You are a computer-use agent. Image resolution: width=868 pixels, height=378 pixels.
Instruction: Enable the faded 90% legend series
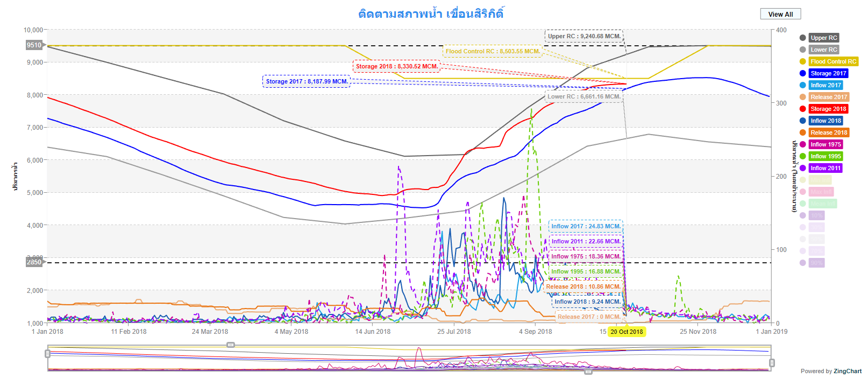tap(816, 263)
